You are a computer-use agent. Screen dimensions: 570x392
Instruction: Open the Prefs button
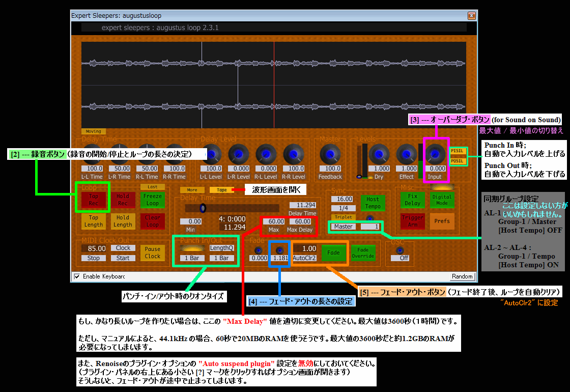pyautogui.click(x=442, y=221)
